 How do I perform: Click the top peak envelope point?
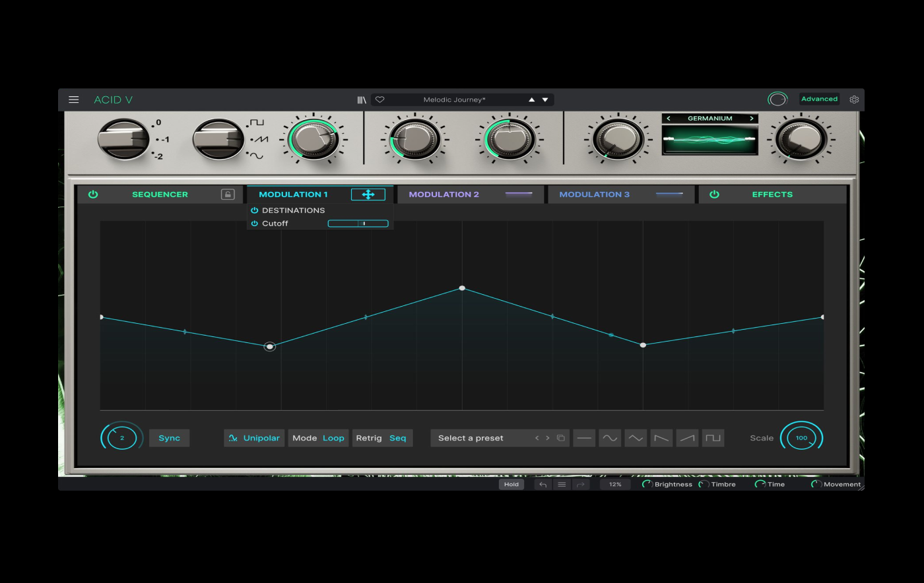tap(462, 288)
